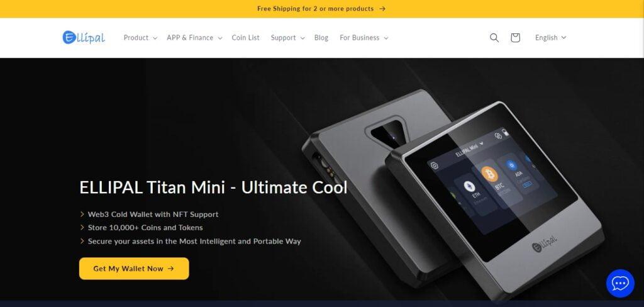
Task: Open the shopping cart icon
Action: point(515,38)
